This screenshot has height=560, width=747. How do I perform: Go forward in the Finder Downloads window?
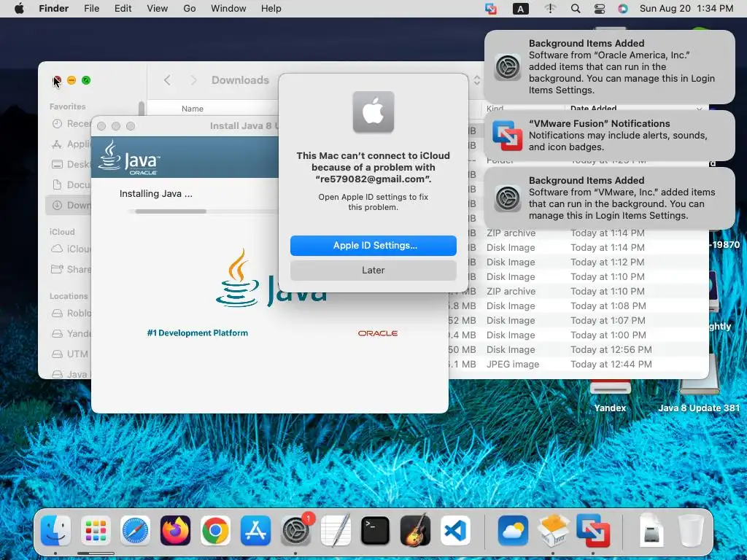point(193,80)
